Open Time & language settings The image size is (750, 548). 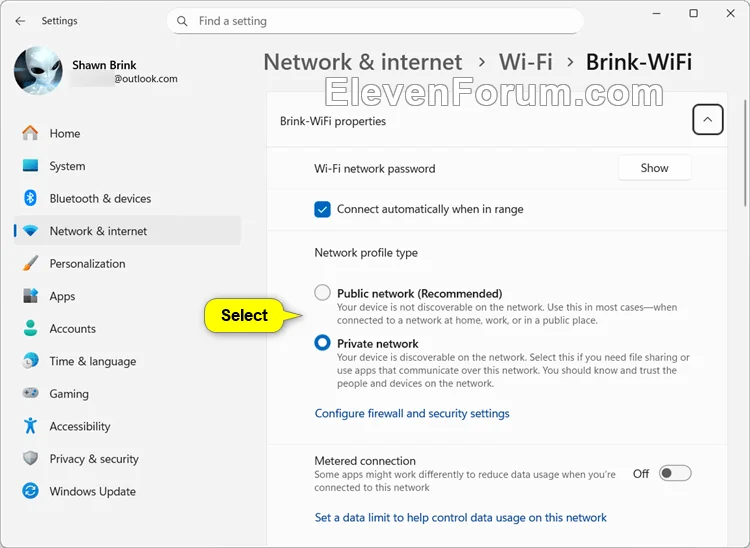pos(127,361)
